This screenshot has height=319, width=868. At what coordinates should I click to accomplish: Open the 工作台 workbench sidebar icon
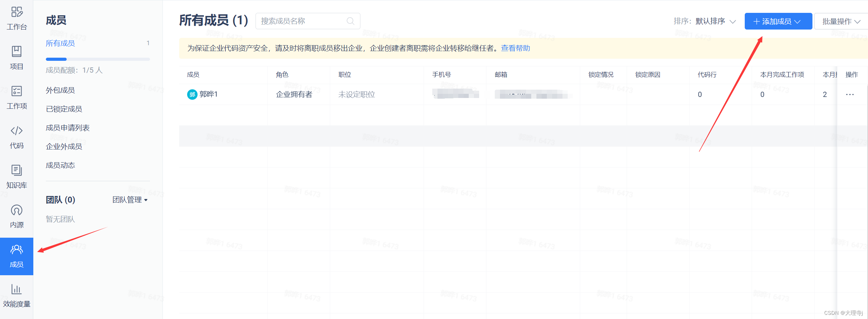pyautogui.click(x=17, y=19)
